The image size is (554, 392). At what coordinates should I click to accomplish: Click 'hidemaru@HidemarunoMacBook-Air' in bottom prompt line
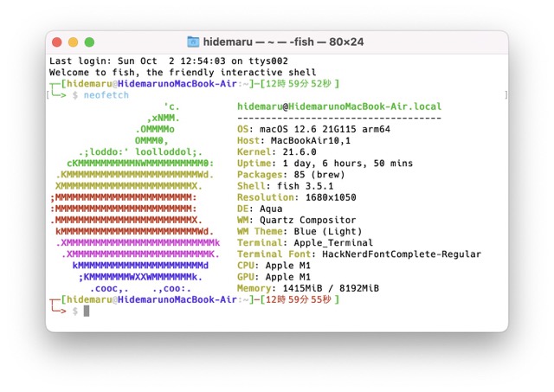pyautogui.click(x=151, y=299)
